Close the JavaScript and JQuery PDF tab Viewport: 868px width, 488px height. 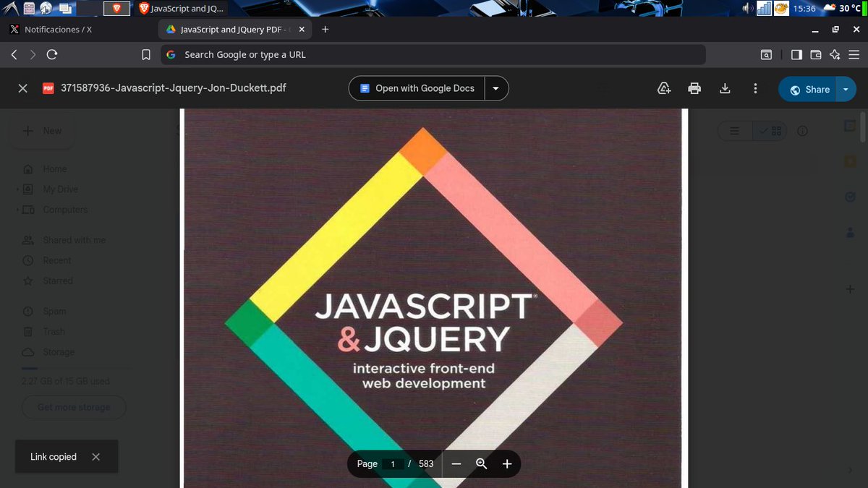[302, 30]
